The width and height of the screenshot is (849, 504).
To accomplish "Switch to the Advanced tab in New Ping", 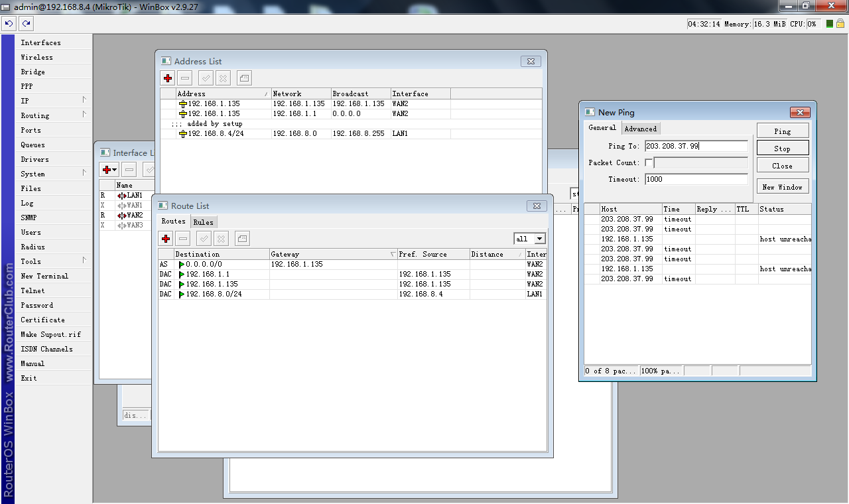I will (641, 129).
